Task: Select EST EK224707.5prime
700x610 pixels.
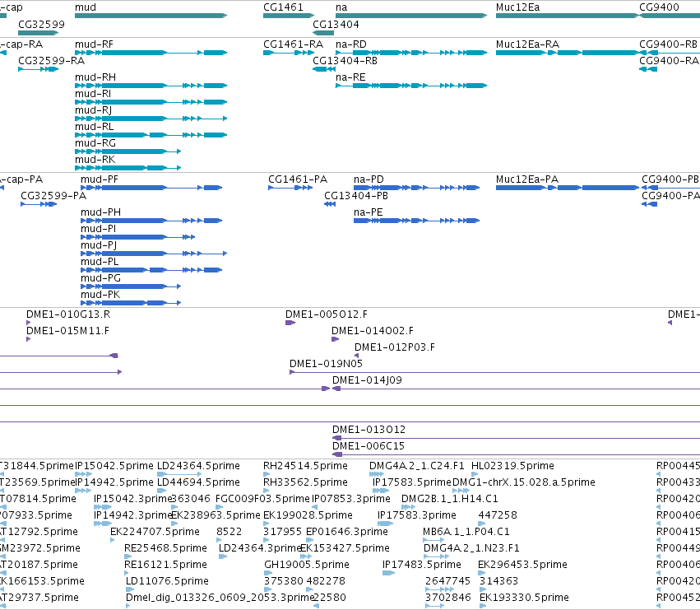Action: [113, 540]
